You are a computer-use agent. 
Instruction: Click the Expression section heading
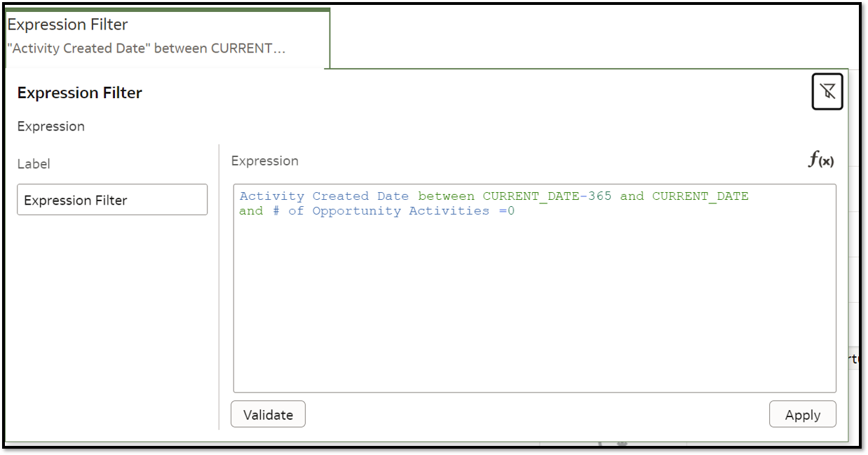pos(50,126)
